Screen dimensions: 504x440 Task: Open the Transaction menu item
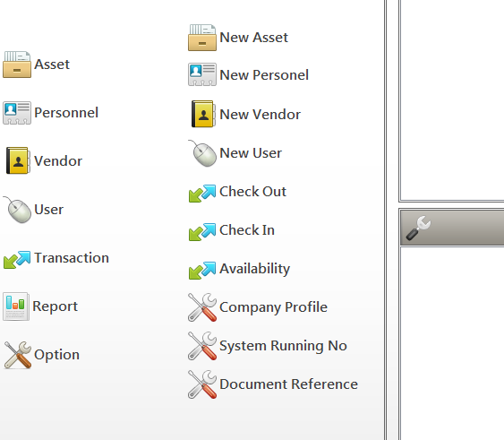[x=72, y=258]
